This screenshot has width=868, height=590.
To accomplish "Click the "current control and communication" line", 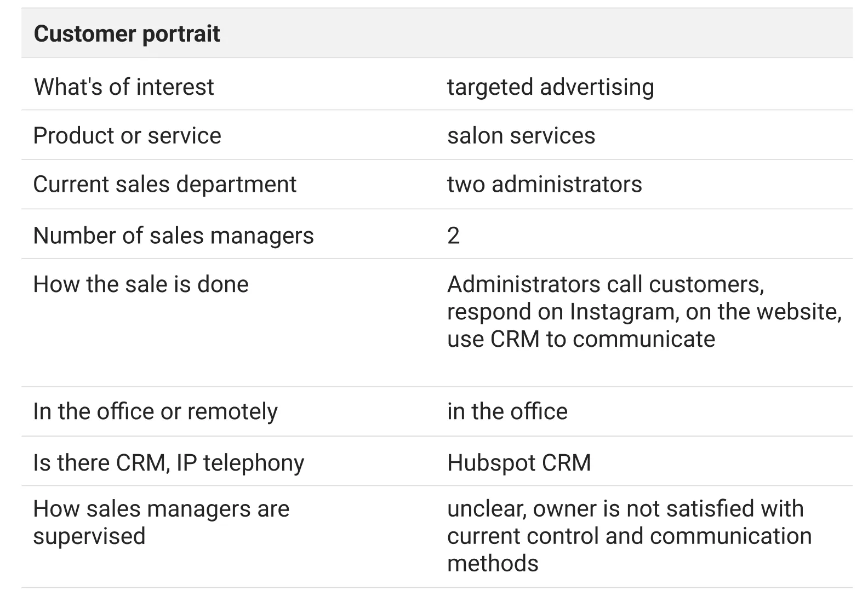I will (x=629, y=537).
